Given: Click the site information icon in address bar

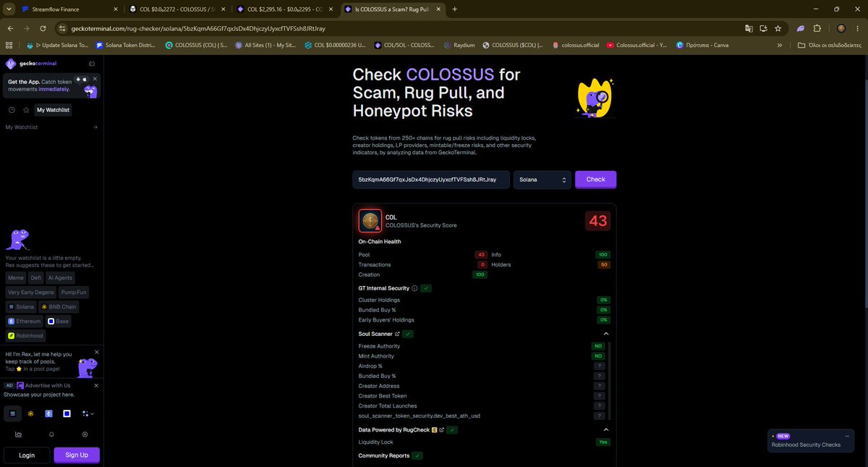Looking at the screenshot, I should 63,28.
